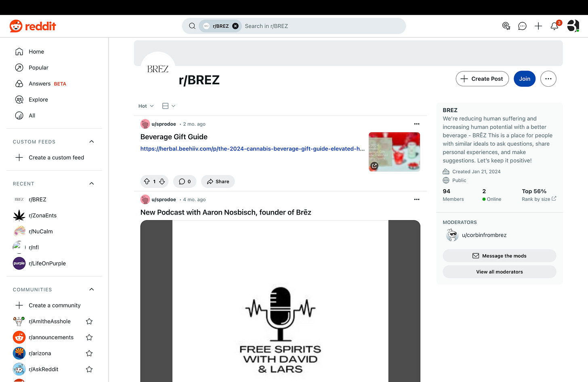The width and height of the screenshot is (588, 382).
Task: Open comments on Beverage Gift Guide post
Action: click(185, 182)
